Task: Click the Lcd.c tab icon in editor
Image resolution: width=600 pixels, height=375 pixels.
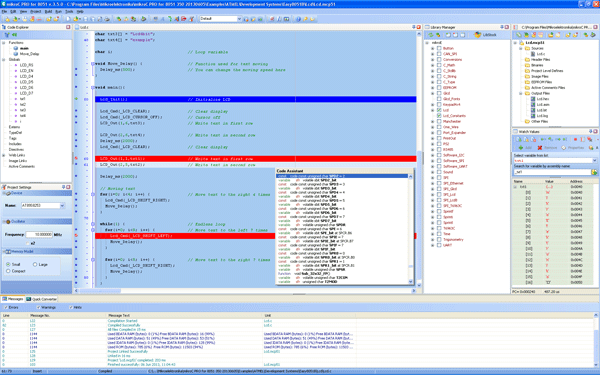Action: coord(77,28)
